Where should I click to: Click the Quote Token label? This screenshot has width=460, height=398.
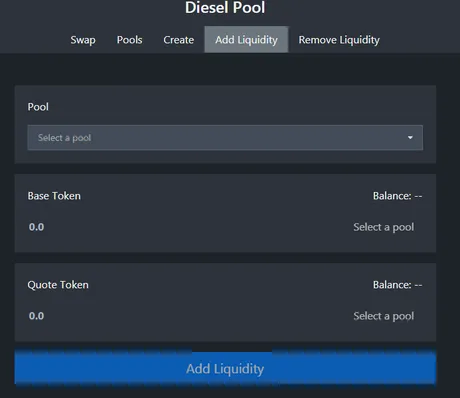(x=58, y=285)
